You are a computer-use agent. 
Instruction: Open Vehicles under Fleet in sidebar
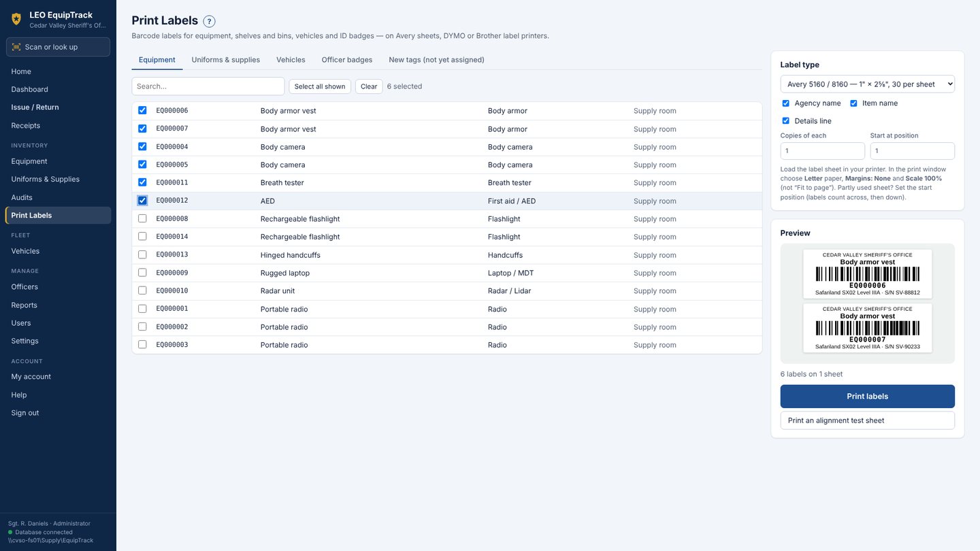(x=58, y=251)
